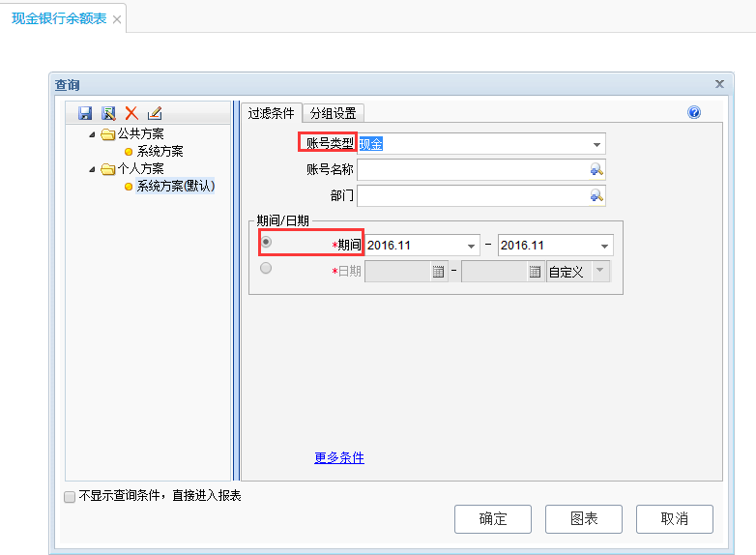Screen dimensions: 756x555
Task: Select the 日期 radio button
Action: click(266, 268)
